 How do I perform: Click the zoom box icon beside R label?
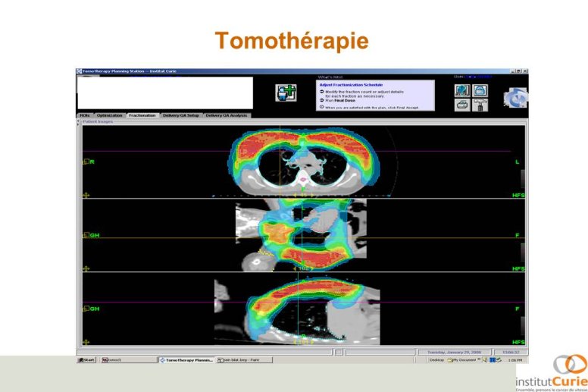[x=86, y=162]
